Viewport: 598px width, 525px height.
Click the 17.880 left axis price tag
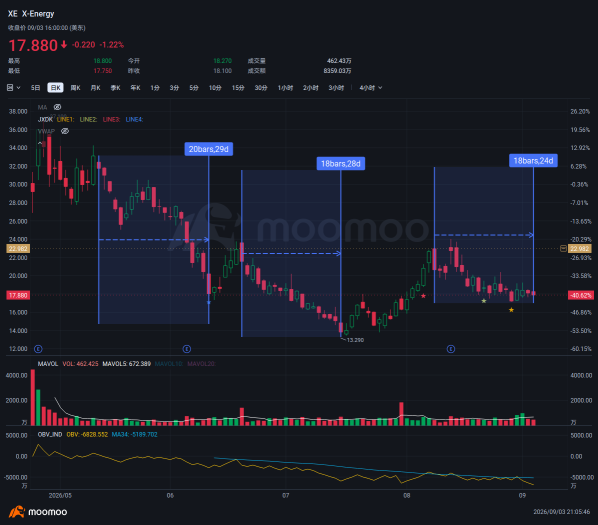(18, 295)
